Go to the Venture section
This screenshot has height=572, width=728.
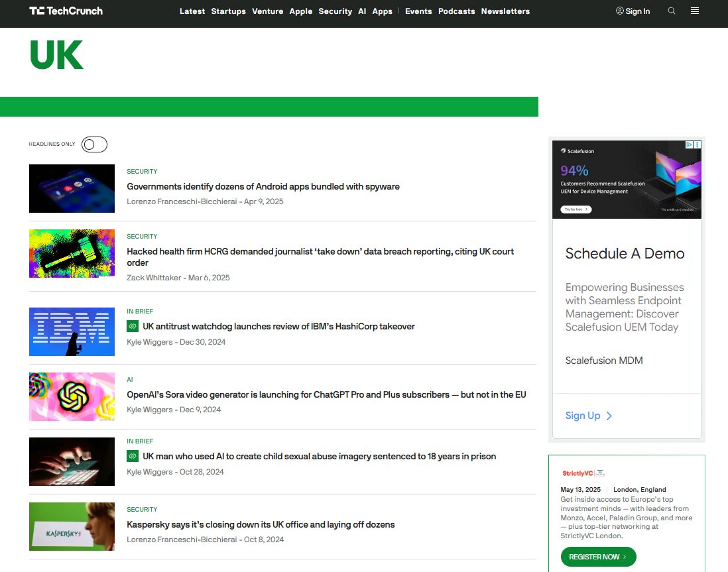tap(267, 11)
